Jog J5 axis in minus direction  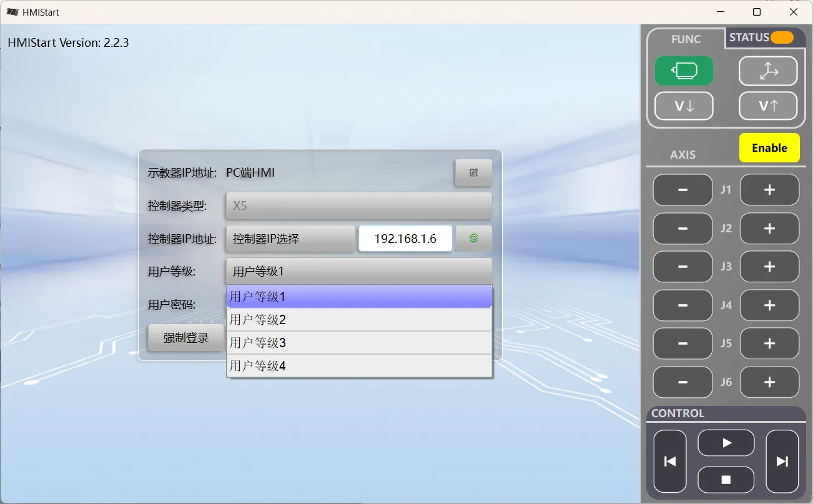tap(682, 343)
